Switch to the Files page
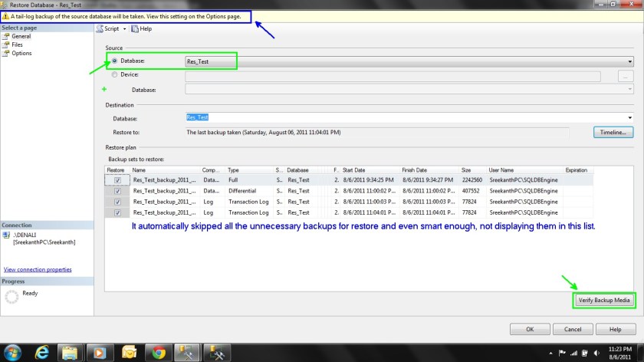 tap(17, 44)
